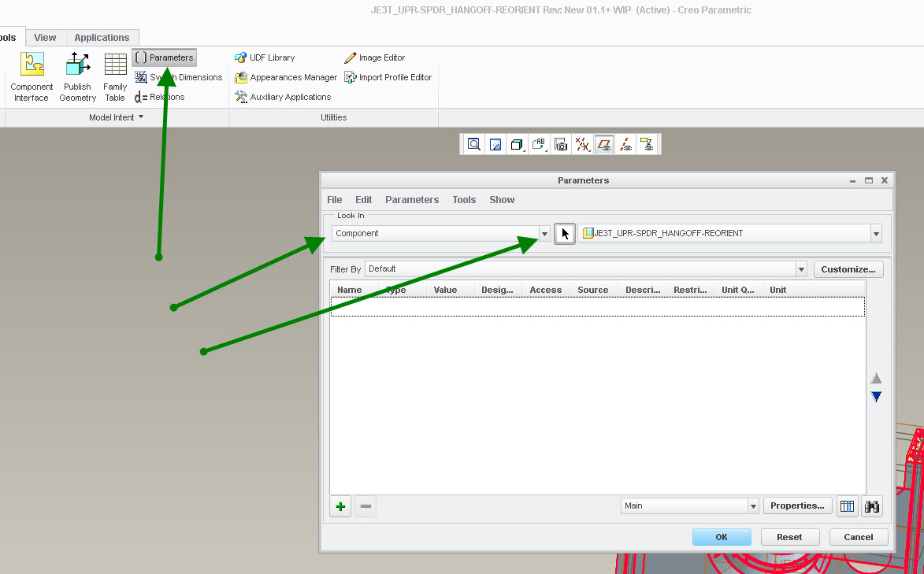924x574 pixels.
Task: Switch to the Applications ribbon tab
Action: (x=102, y=37)
